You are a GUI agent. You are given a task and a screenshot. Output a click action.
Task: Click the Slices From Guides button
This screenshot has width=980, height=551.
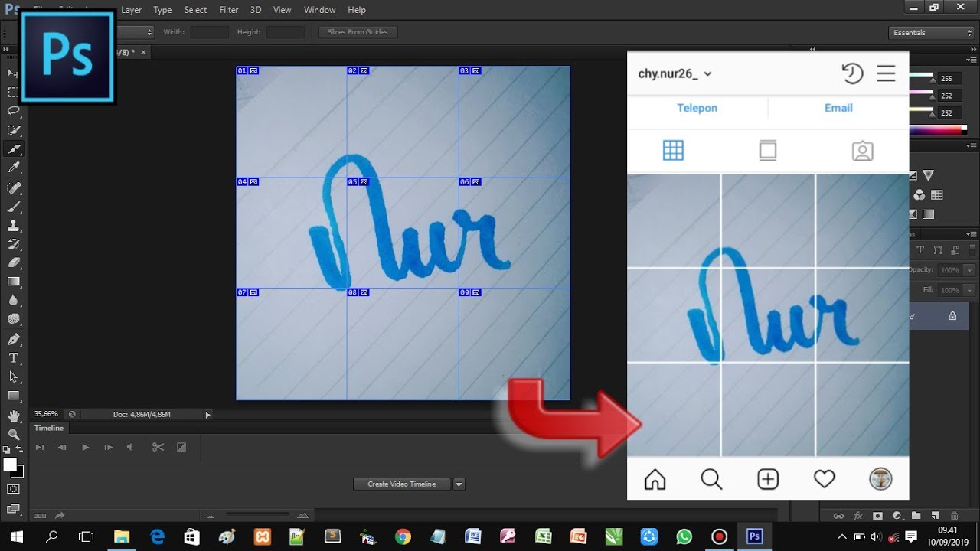358,32
